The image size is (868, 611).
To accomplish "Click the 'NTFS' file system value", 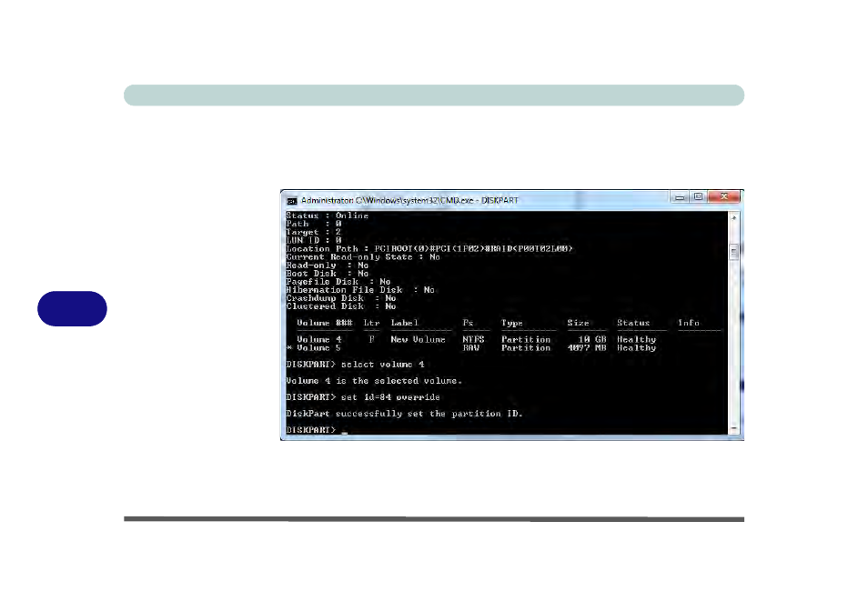I will pos(473,339).
